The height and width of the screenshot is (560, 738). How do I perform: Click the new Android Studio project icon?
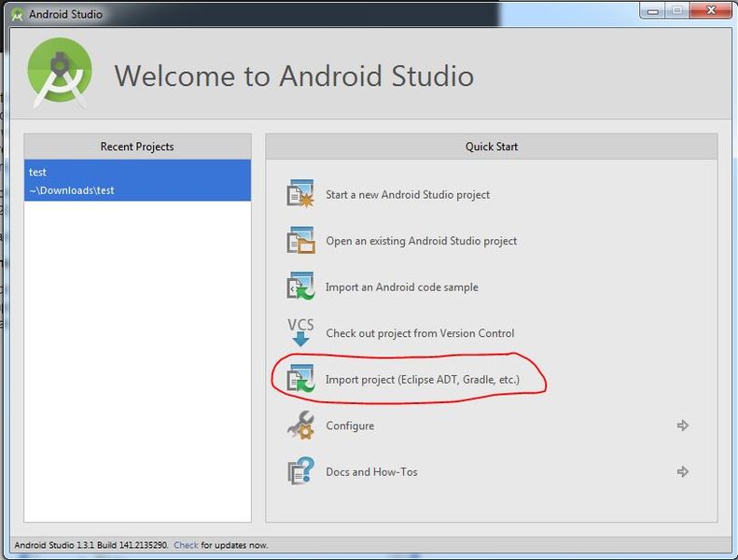(300, 193)
